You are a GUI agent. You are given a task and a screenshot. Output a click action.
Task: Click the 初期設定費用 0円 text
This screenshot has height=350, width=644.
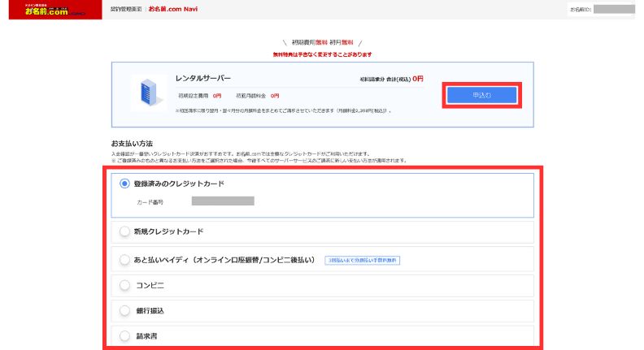coord(198,96)
